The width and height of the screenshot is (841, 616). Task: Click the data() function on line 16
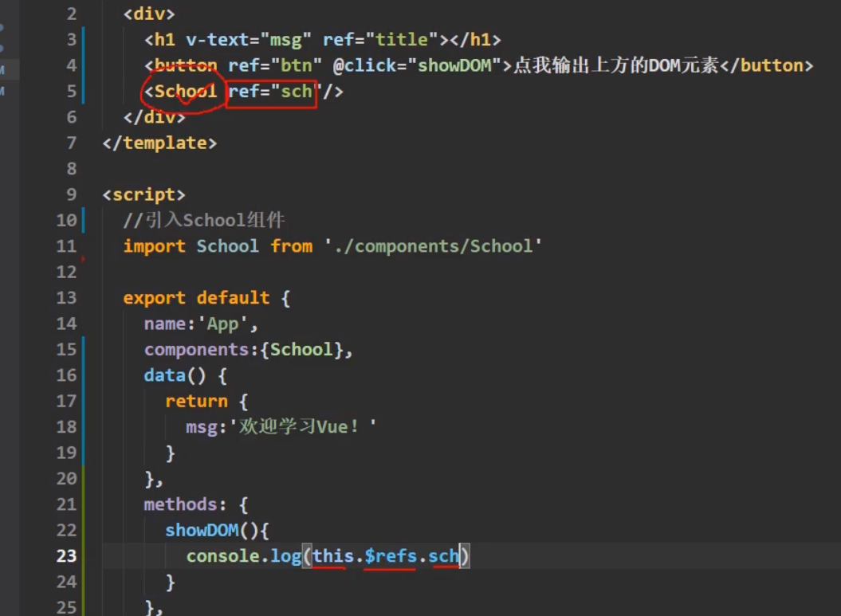tap(175, 375)
